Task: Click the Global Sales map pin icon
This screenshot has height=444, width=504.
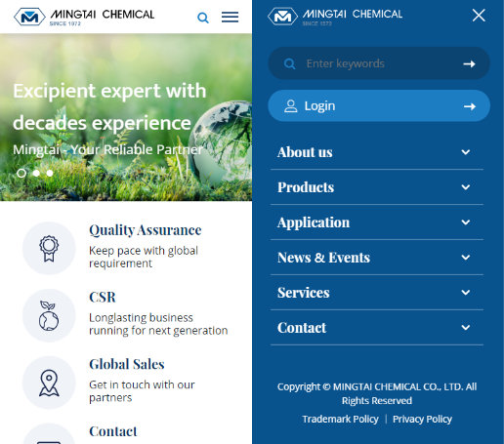Action: [49, 383]
